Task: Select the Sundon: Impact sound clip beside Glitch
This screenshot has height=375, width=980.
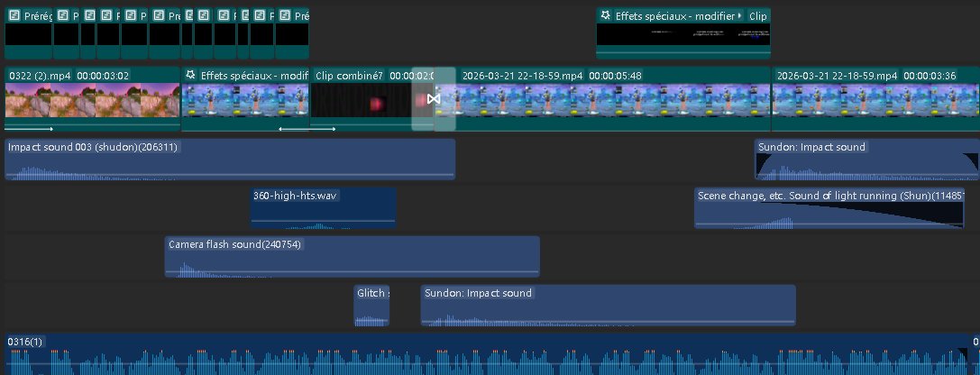Action: click(609, 306)
